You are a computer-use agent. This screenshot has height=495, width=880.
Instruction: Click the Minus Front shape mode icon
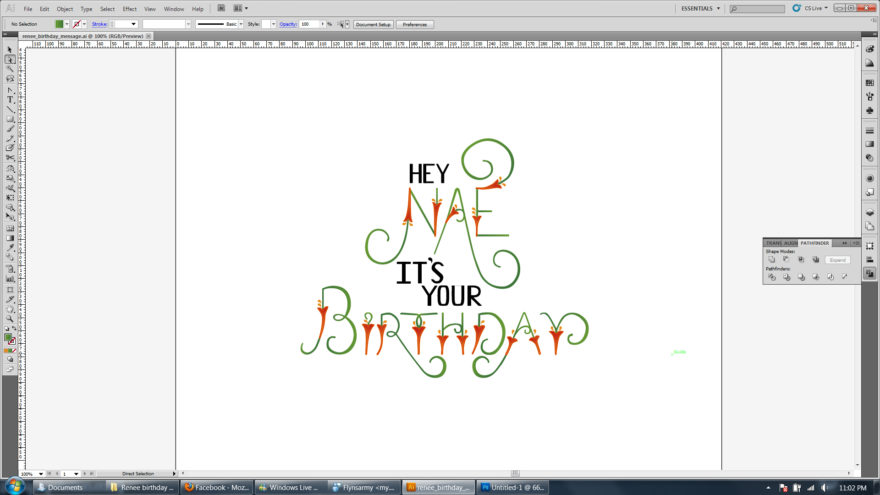[786, 260]
